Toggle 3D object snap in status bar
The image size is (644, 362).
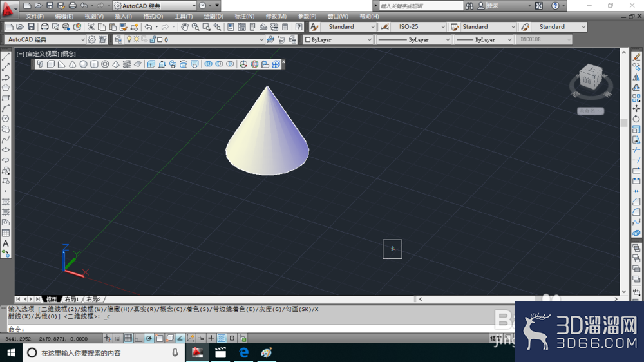(x=169, y=338)
